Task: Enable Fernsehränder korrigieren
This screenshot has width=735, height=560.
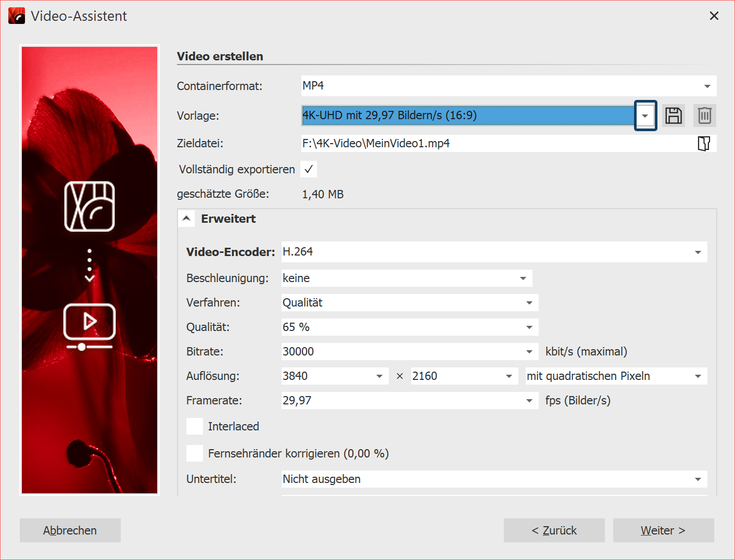Action: tap(194, 453)
